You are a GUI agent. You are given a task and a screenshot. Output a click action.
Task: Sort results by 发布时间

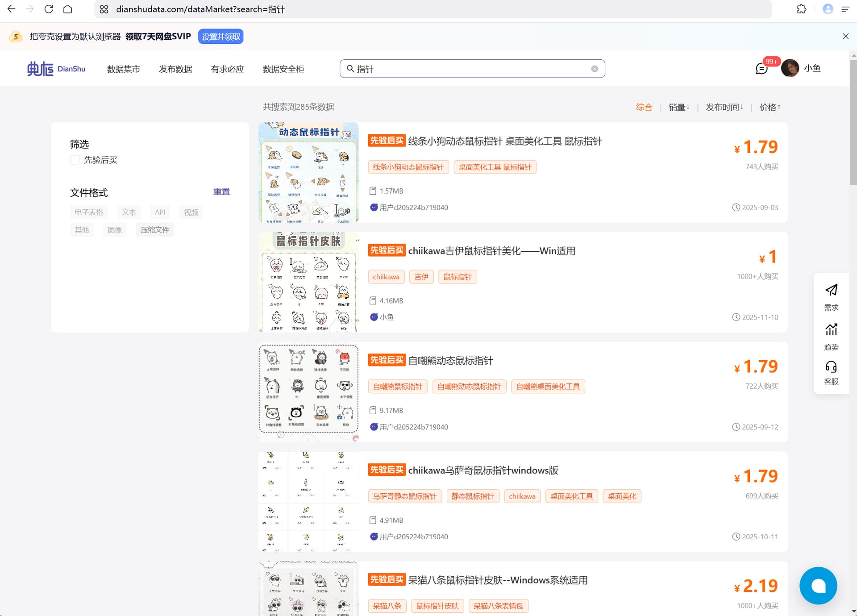[x=724, y=107]
